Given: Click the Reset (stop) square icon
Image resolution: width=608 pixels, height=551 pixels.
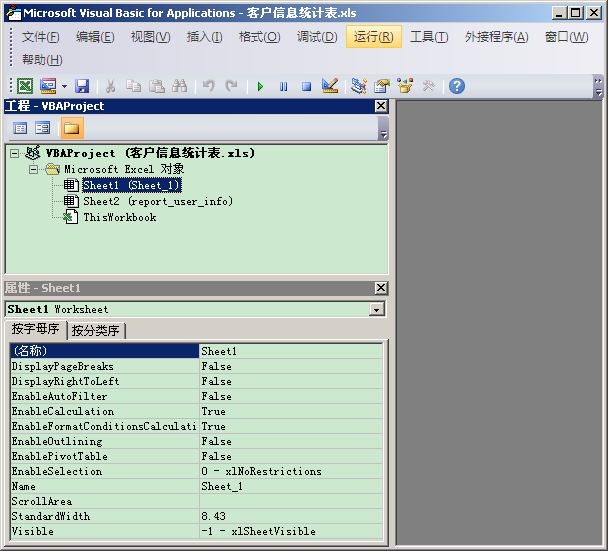Looking at the screenshot, I should pos(306,86).
